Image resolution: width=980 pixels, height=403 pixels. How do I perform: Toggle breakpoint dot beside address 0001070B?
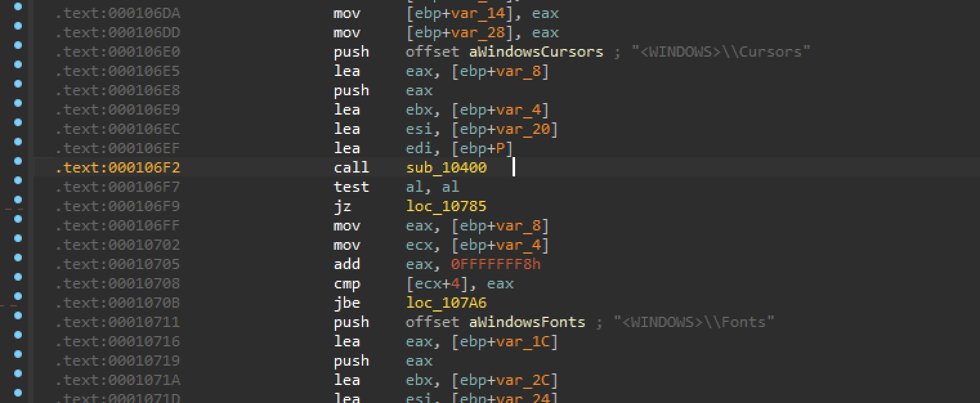(x=18, y=296)
